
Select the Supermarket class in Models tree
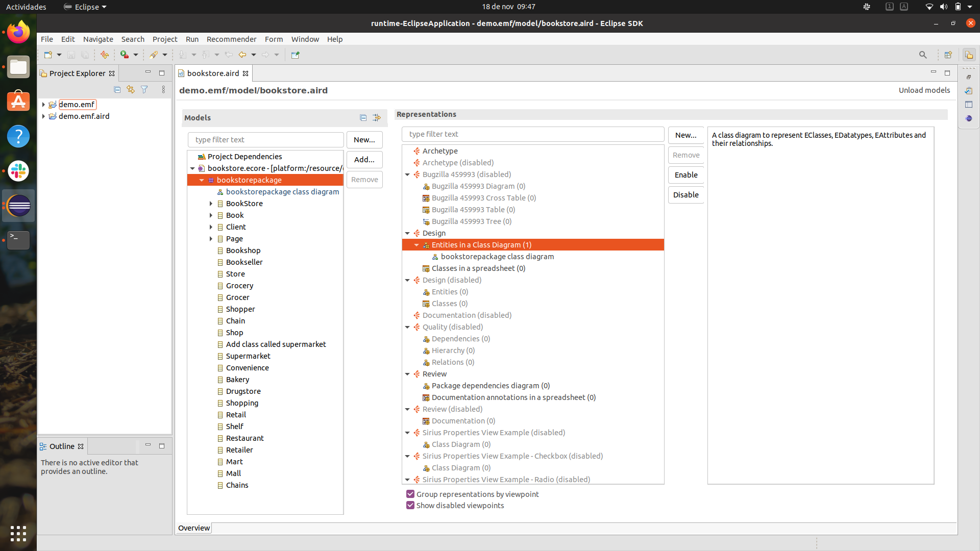[248, 356]
